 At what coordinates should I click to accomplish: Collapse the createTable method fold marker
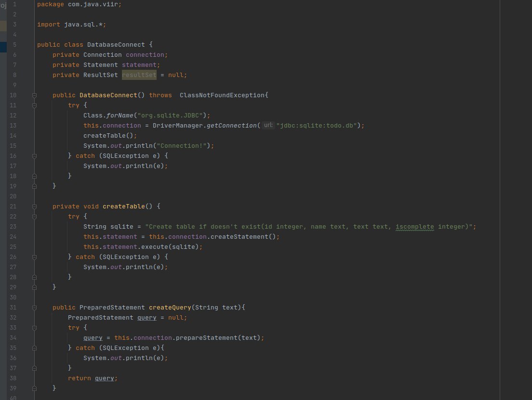pyautogui.click(x=34, y=207)
